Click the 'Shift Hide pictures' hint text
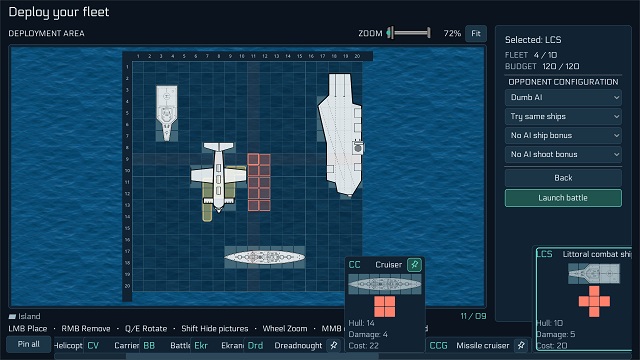Viewport: 640px width, 360px height. pyautogui.click(x=215, y=329)
